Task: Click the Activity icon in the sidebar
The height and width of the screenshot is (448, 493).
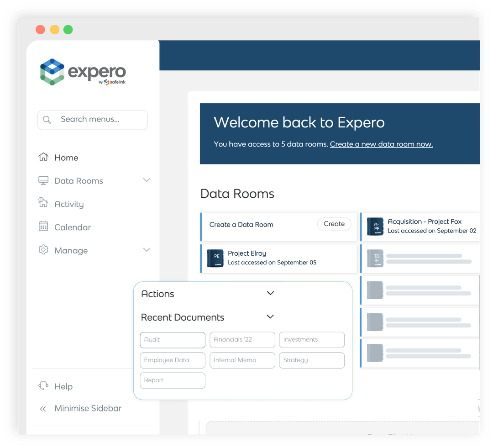Action: [x=43, y=204]
